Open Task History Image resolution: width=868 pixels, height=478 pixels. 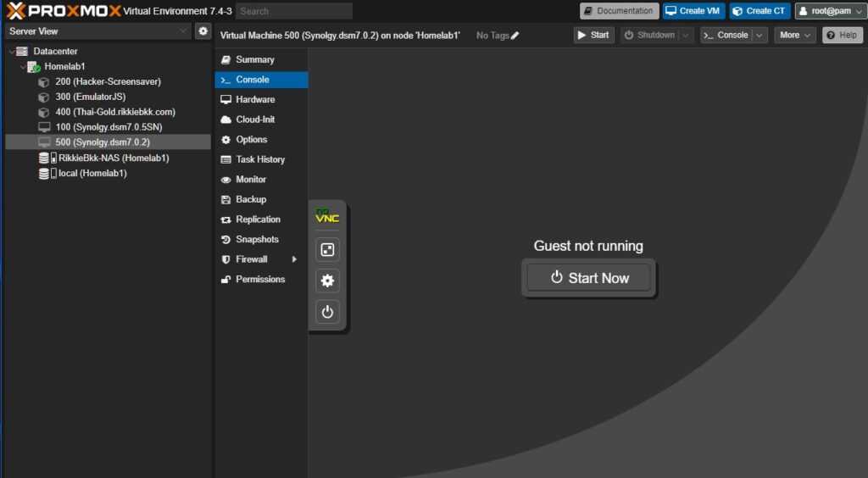261,159
